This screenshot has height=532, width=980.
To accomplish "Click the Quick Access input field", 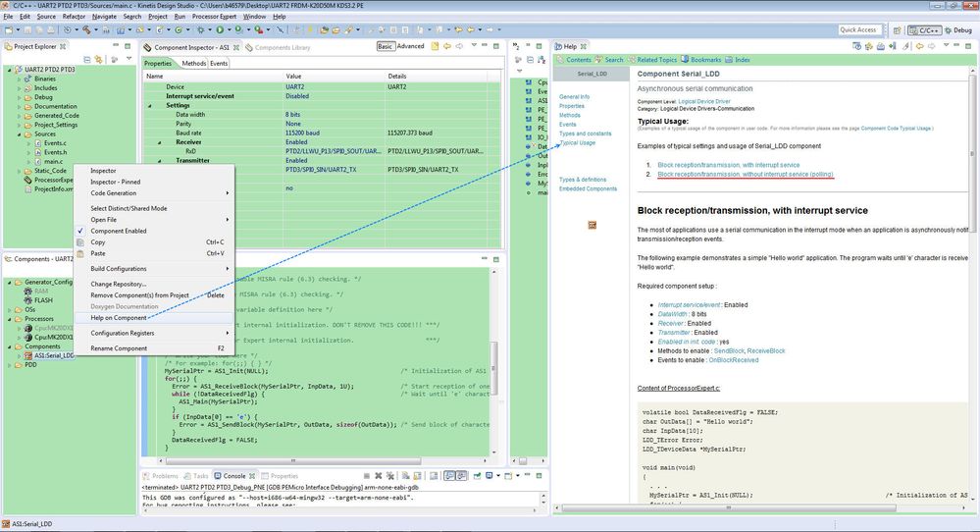I will point(860,29).
